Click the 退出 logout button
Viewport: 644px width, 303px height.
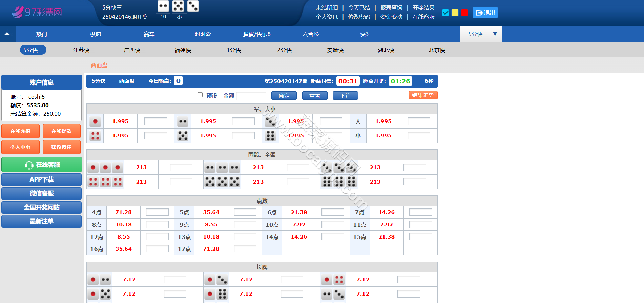[485, 13]
